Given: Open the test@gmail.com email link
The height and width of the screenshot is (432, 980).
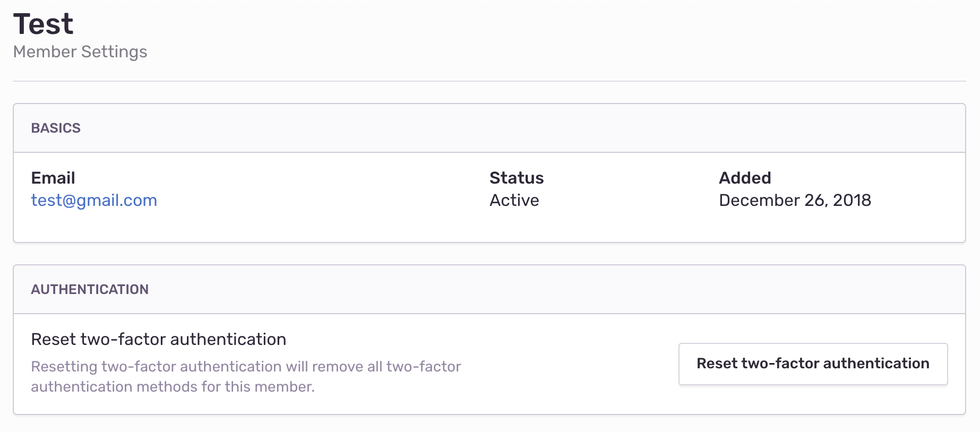Looking at the screenshot, I should point(94,200).
